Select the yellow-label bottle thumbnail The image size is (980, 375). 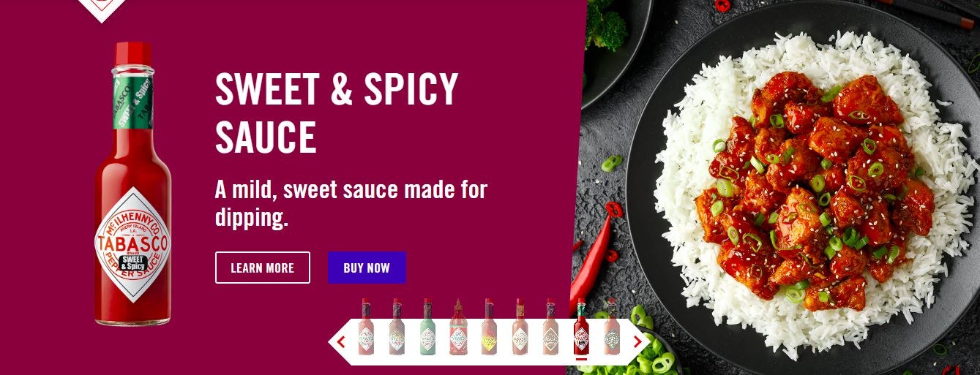pos(489,327)
